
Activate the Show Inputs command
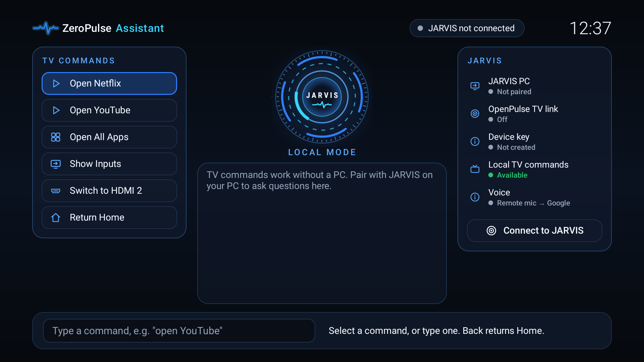109,164
